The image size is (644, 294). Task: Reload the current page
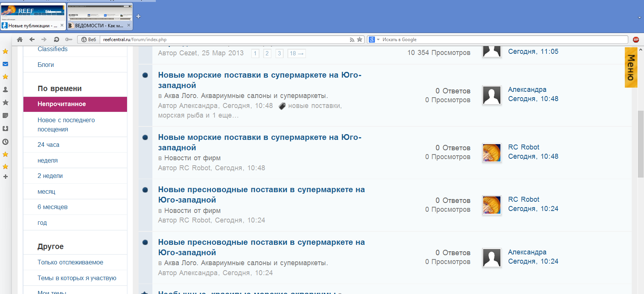click(x=56, y=40)
